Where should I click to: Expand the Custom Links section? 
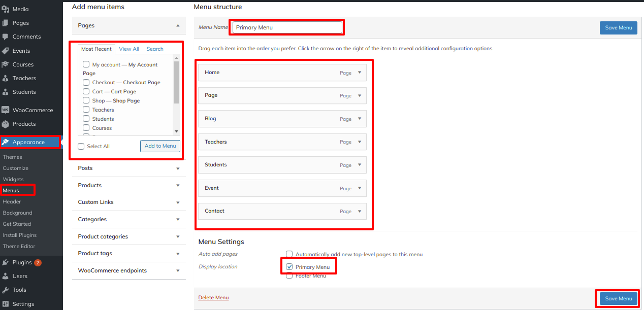178,202
